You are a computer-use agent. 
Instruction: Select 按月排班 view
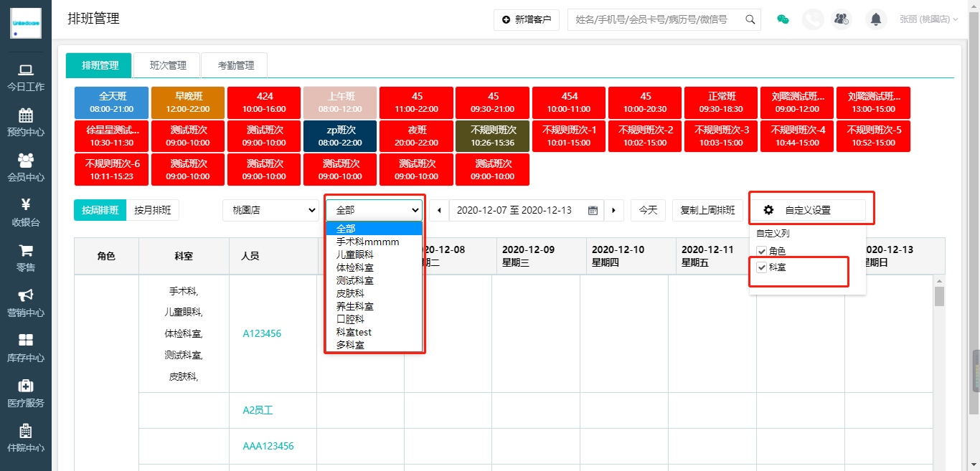[153, 210]
